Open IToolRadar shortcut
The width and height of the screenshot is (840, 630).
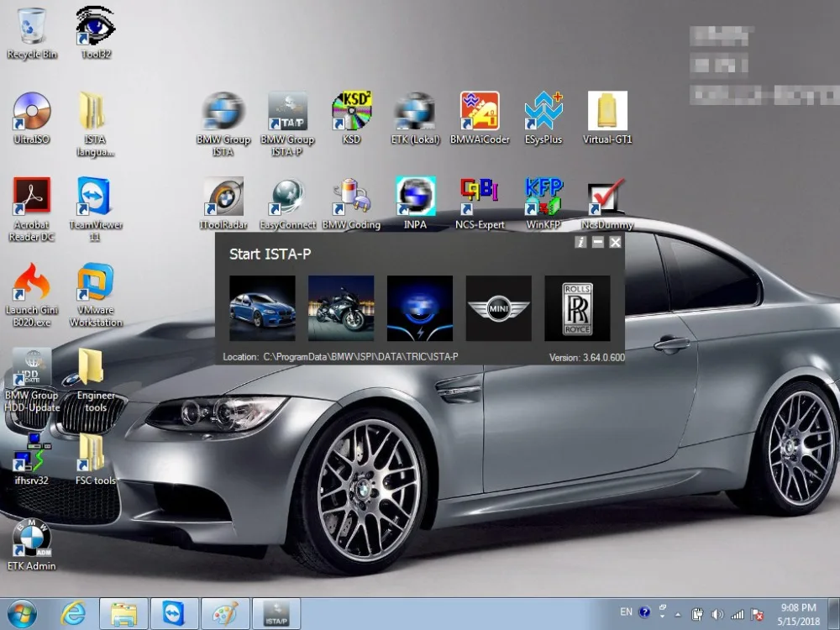(x=223, y=203)
